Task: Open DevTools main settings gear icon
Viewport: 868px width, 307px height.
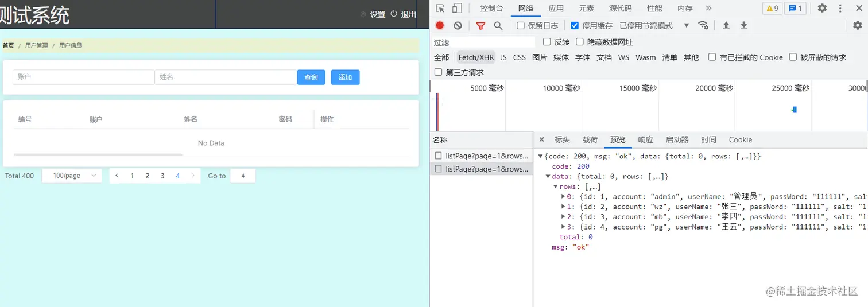Action: point(822,8)
